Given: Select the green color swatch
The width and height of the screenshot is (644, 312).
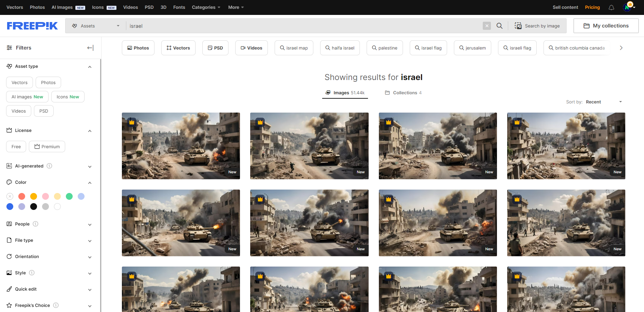Looking at the screenshot, I should coord(69,196).
